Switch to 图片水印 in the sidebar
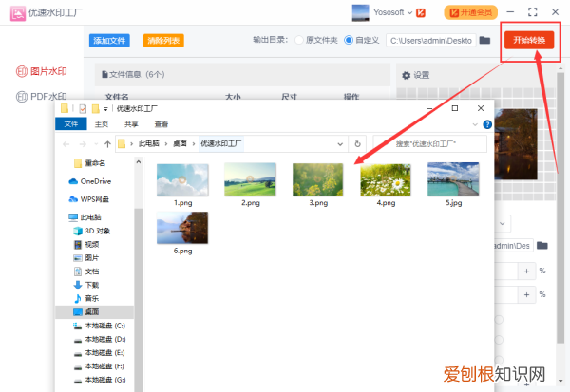Viewport: 570px width, 392px height. pyautogui.click(x=42, y=71)
